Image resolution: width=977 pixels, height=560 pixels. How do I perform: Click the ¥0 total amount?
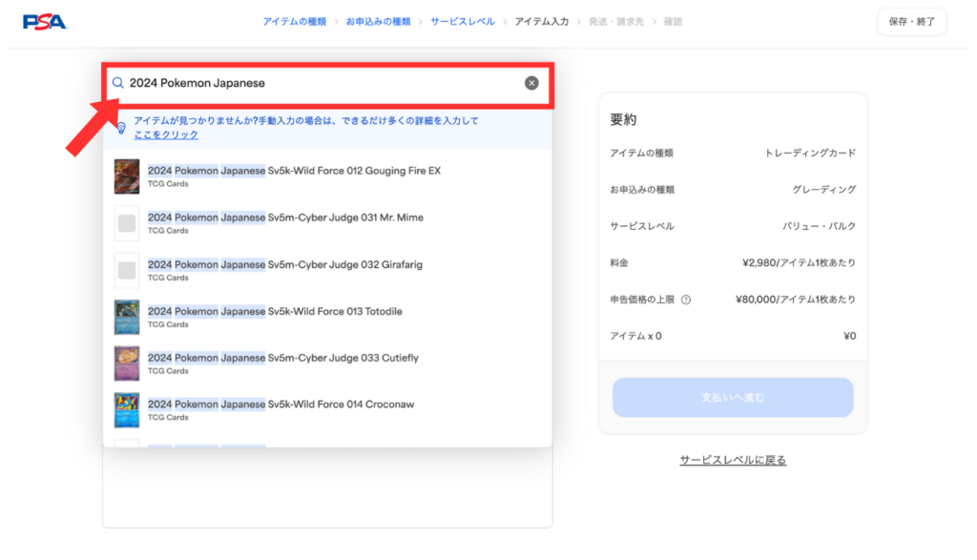(850, 337)
